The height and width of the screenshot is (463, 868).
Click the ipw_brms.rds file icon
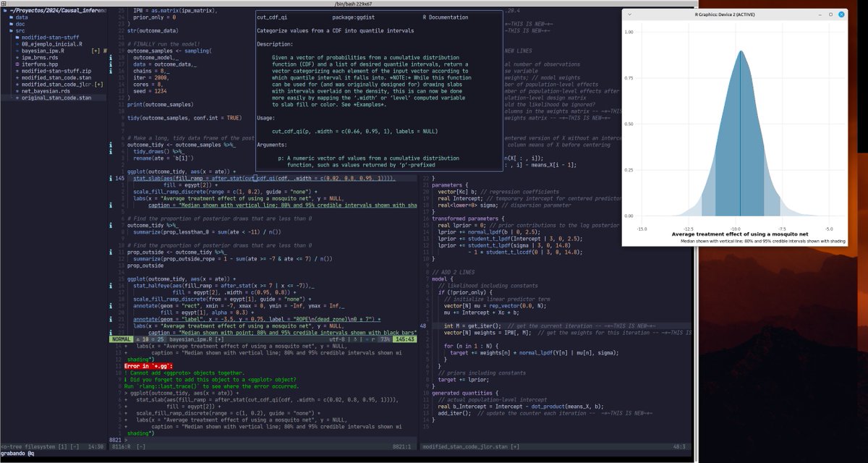[x=18, y=58]
